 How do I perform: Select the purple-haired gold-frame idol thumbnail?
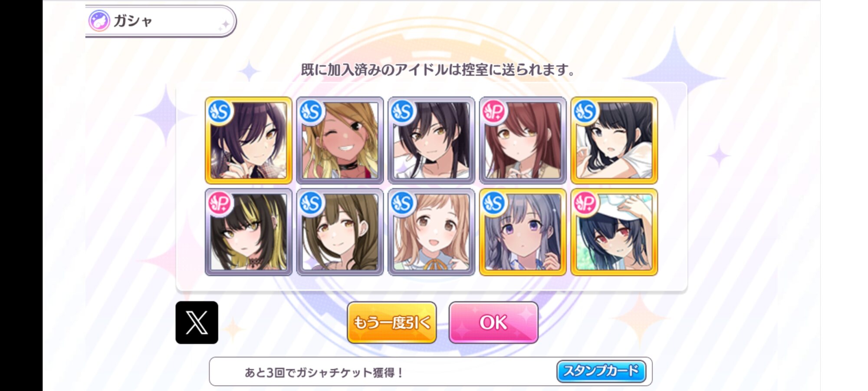(x=249, y=140)
